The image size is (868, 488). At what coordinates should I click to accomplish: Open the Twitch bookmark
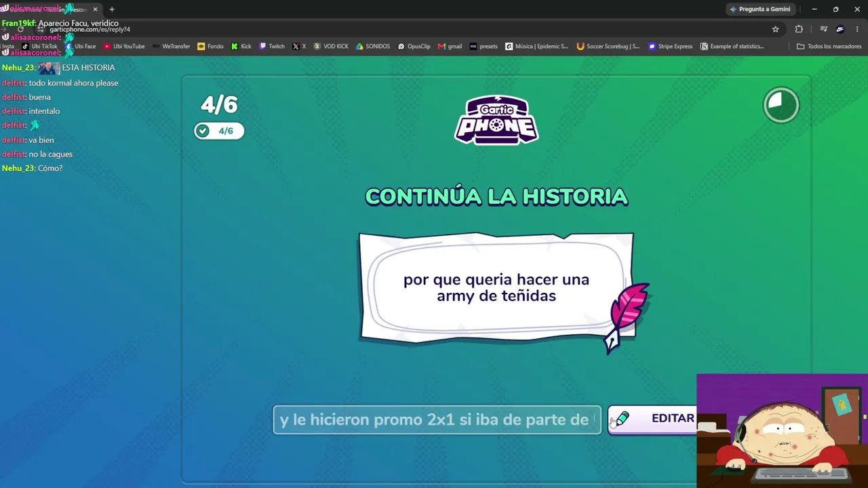click(x=272, y=47)
